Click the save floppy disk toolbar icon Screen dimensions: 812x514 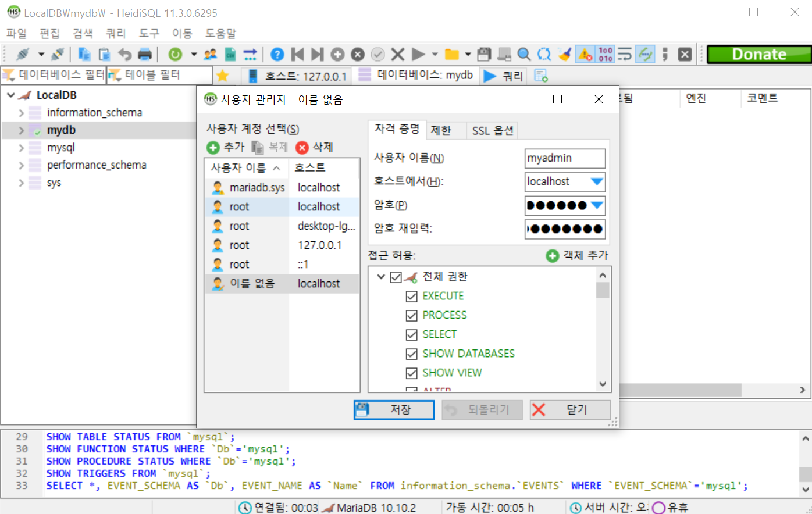tap(484, 55)
